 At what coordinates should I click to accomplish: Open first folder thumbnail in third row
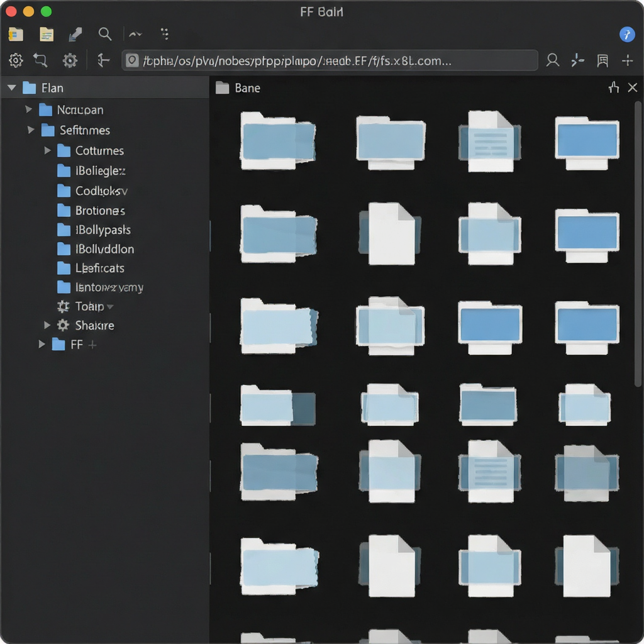pyautogui.click(x=279, y=326)
